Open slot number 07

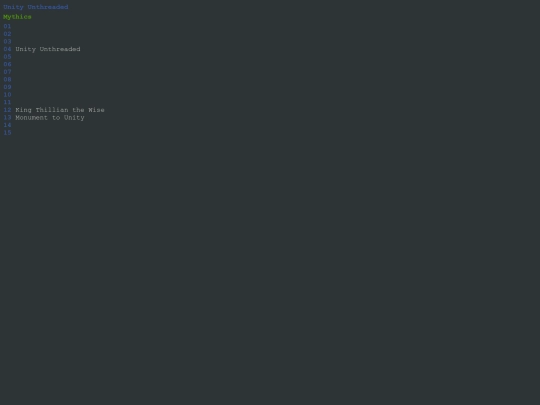point(7,72)
